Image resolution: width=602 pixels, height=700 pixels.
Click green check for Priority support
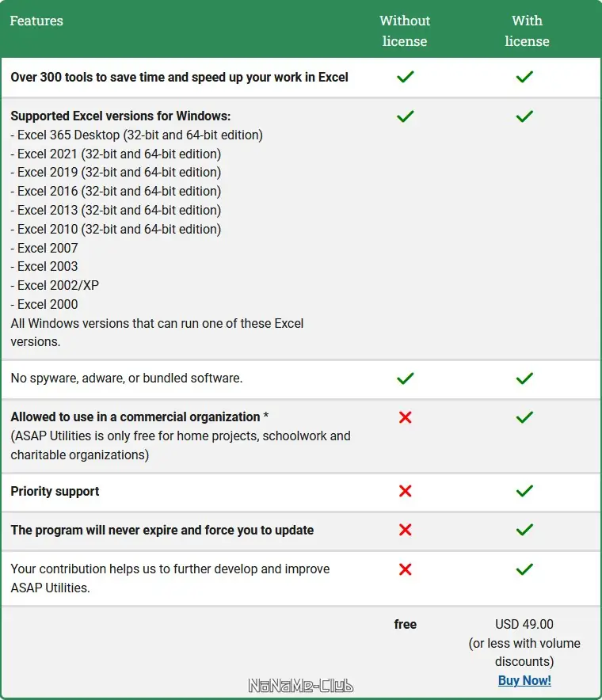[x=524, y=491]
